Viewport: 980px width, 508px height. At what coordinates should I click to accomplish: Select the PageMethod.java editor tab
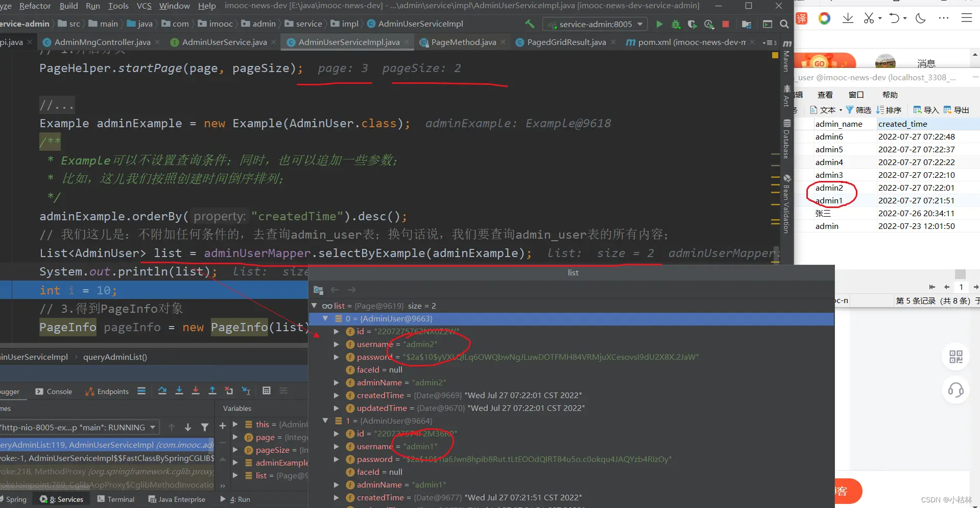pos(463,42)
